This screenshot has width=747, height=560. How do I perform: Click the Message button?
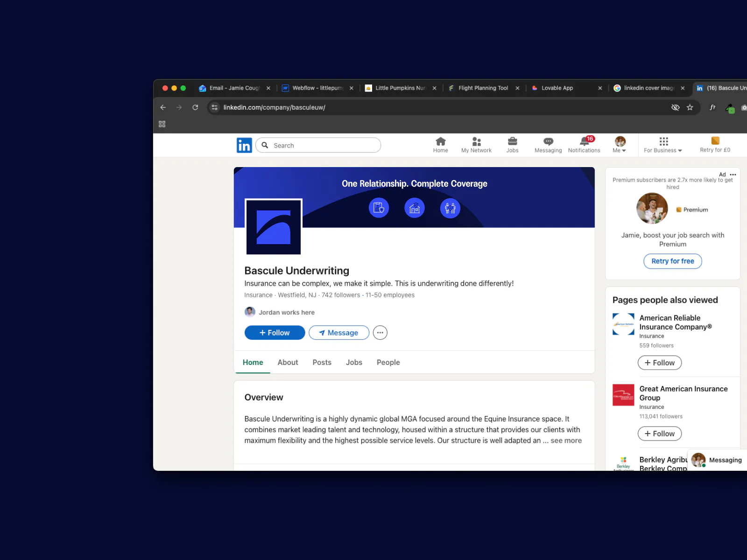click(339, 333)
